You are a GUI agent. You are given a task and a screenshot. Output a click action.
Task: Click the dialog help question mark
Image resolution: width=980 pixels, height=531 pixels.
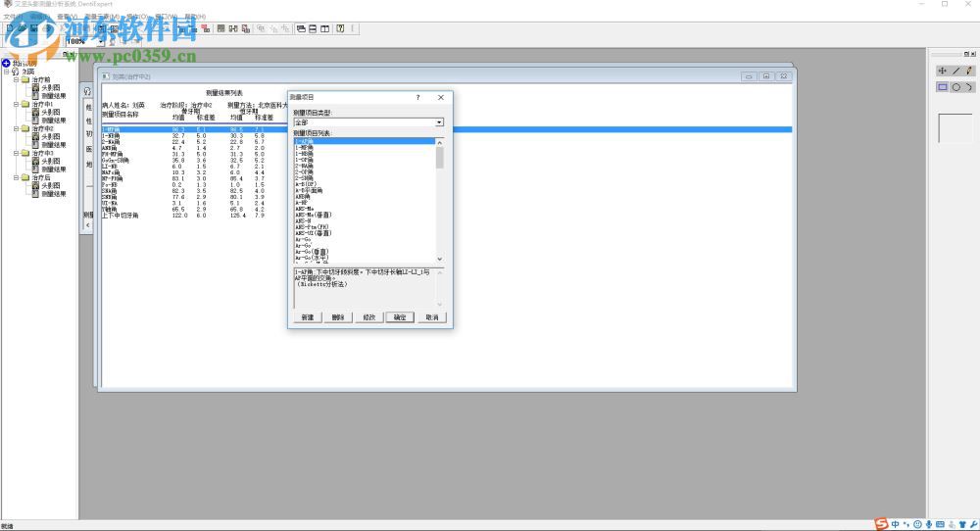pos(418,97)
